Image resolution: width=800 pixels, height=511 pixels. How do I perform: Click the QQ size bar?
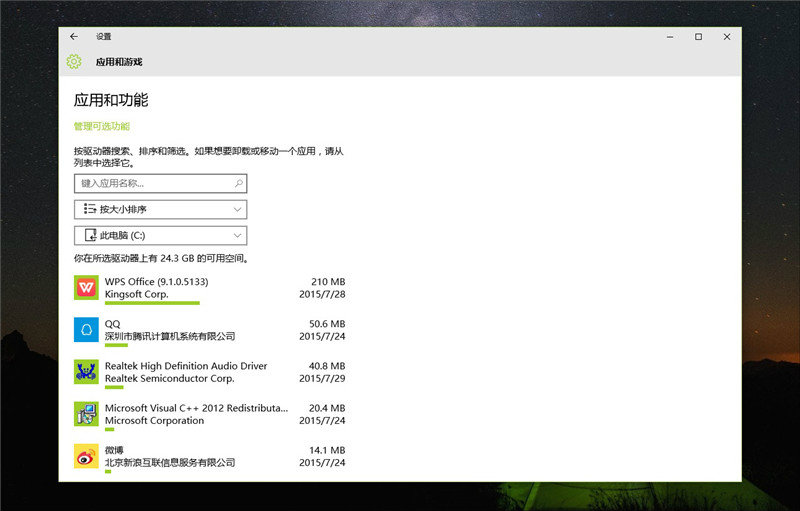(116, 345)
